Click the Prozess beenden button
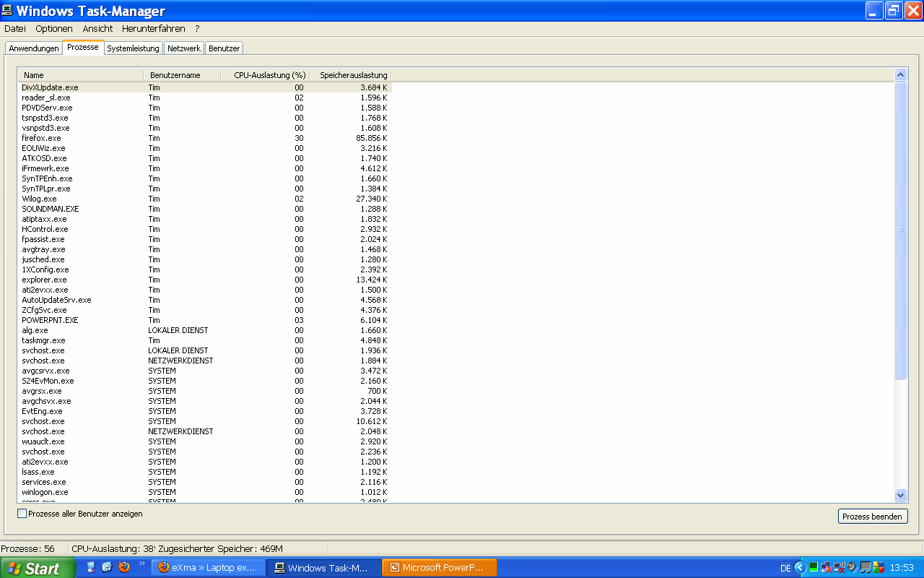The height and width of the screenshot is (578, 924). [873, 517]
